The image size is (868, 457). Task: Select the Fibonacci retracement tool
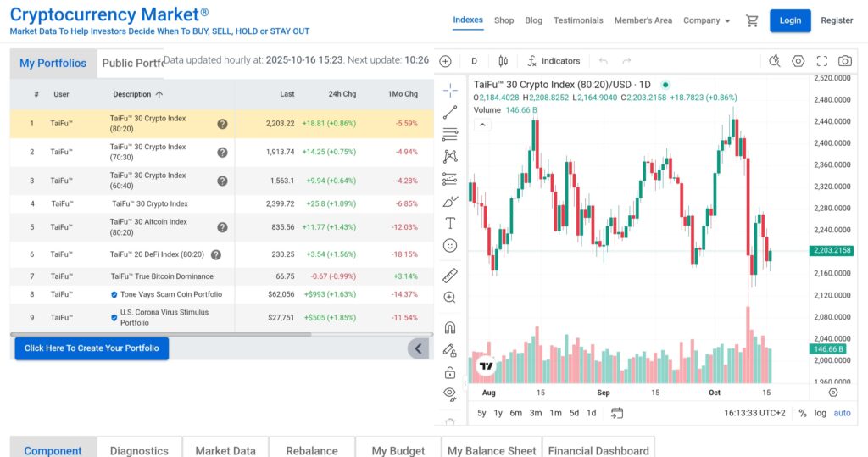tap(450, 134)
